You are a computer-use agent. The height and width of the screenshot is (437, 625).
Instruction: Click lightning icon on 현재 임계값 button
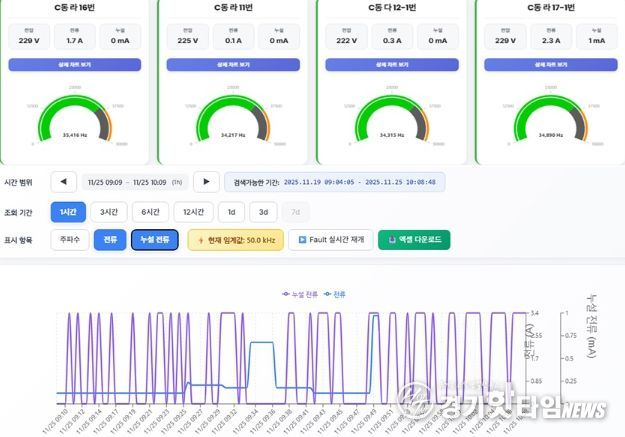point(201,240)
